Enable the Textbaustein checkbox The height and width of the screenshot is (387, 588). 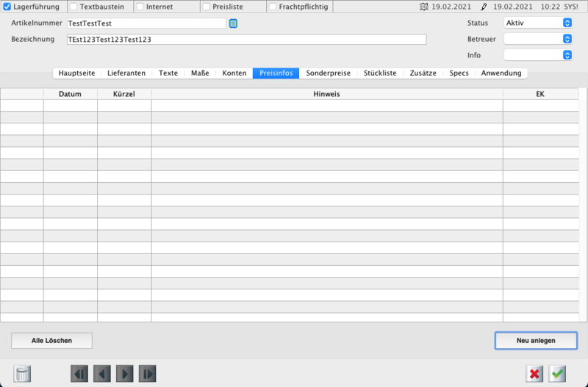point(73,7)
